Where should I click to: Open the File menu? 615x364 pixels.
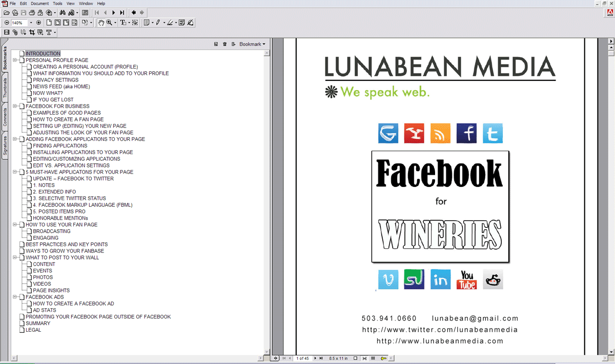pyautogui.click(x=13, y=4)
